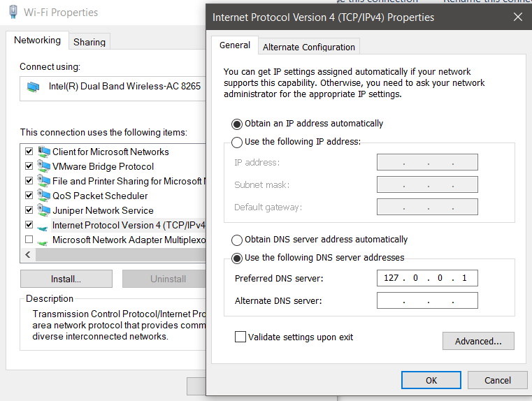This screenshot has height=401, width=532.
Task: Click the VMware Bridge Protocol icon
Action: pyautogui.click(x=44, y=166)
